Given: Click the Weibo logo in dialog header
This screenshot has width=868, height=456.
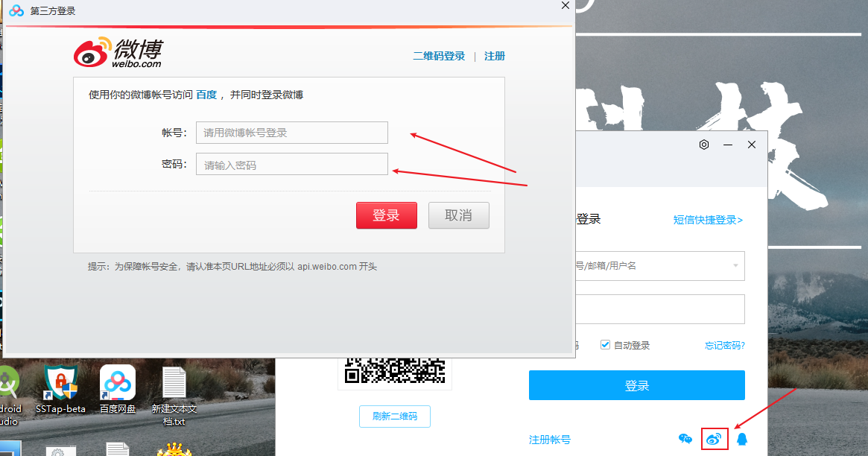Looking at the screenshot, I should coord(118,52).
